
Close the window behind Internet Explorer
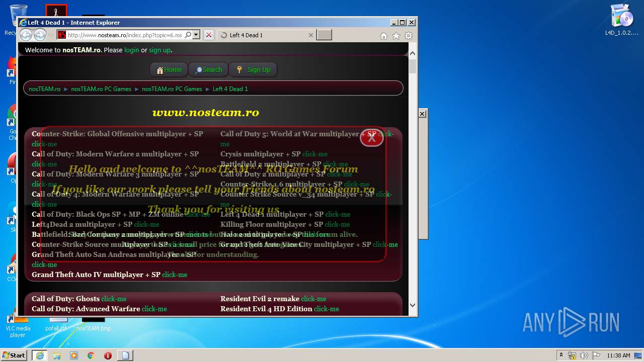tap(423, 114)
